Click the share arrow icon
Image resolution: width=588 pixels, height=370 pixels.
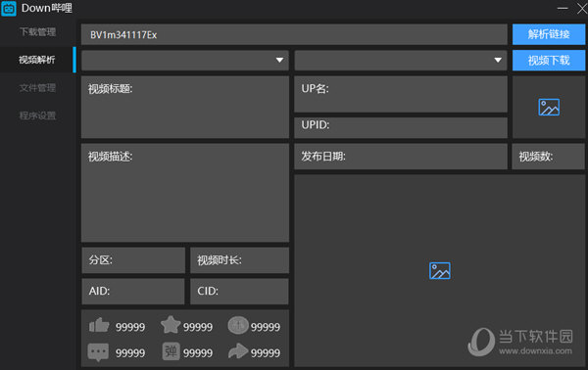tap(238, 351)
